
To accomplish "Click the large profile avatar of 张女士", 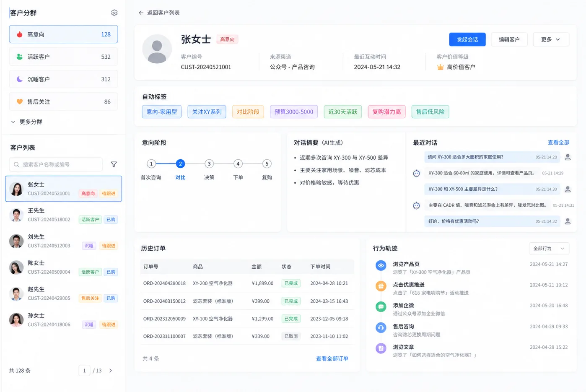I will (157, 49).
